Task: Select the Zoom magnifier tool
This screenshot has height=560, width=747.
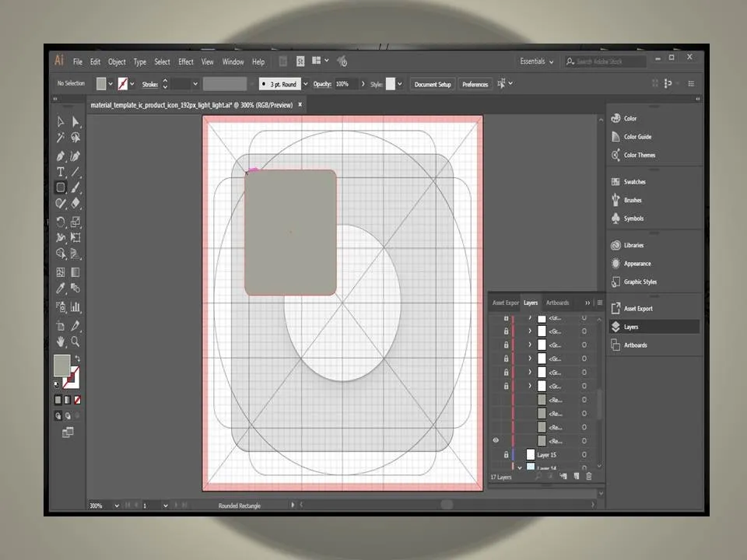Action: [75, 341]
